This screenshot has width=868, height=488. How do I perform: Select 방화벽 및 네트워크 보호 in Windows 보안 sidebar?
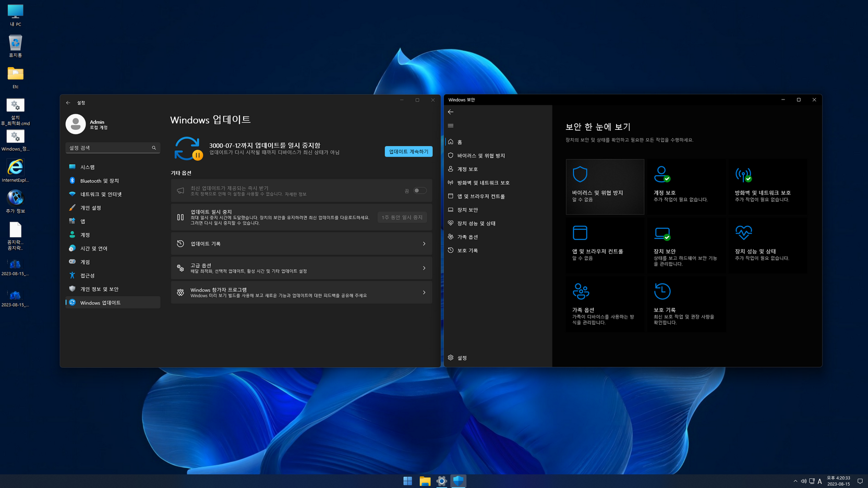click(x=498, y=183)
